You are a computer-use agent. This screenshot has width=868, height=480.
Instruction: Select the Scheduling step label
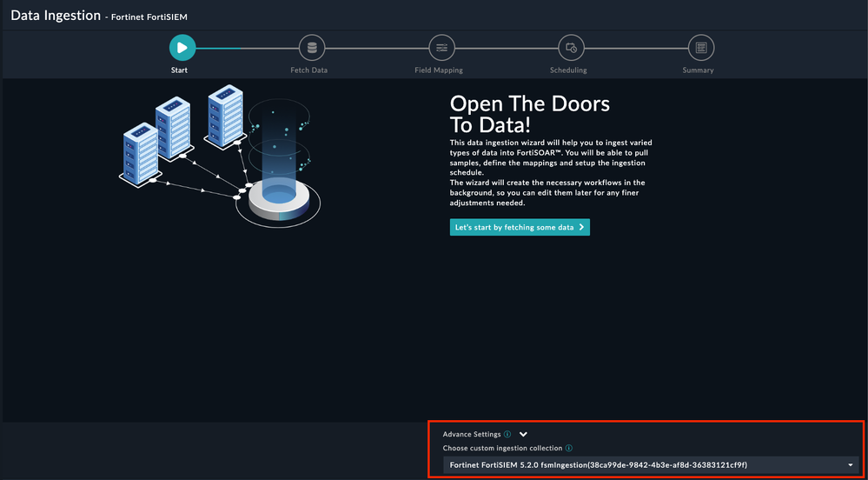pyautogui.click(x=568, y=70)
